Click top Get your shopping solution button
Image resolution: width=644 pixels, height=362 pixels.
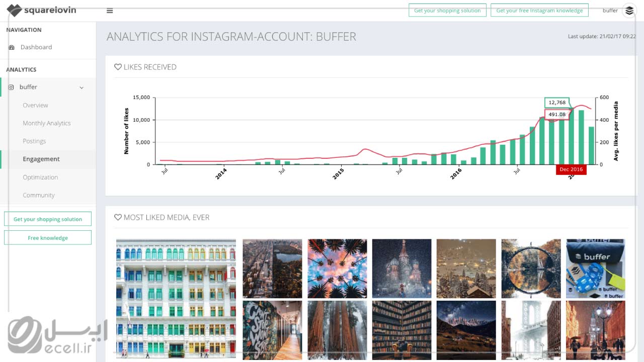click(x=447, y=11)
